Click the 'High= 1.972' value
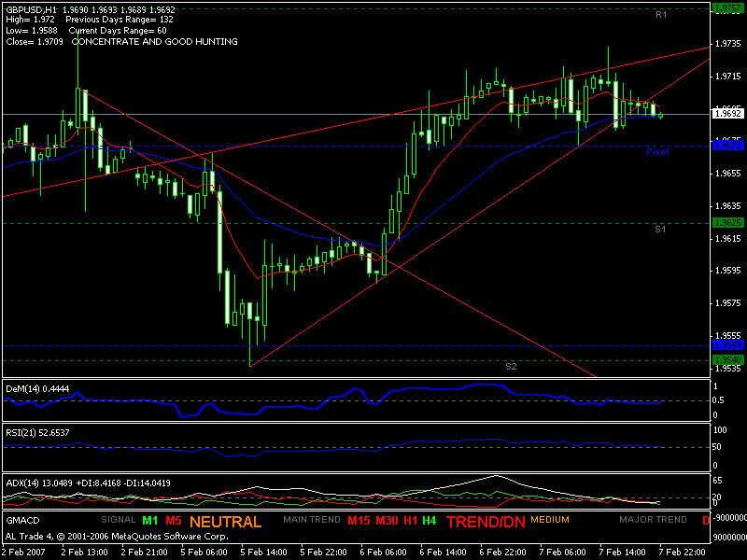 pos(30,20)
